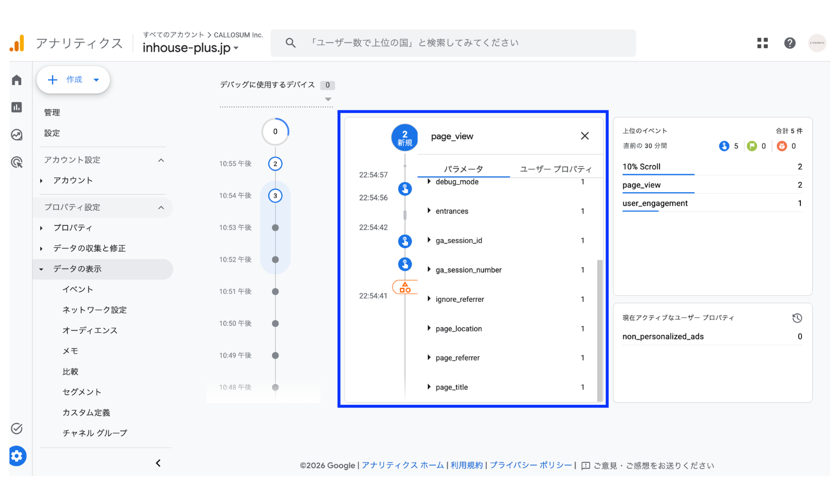Viewport: 840px width, 504px height.
Task: Click the user property history clock icon
Action: (x=797, y=318)
